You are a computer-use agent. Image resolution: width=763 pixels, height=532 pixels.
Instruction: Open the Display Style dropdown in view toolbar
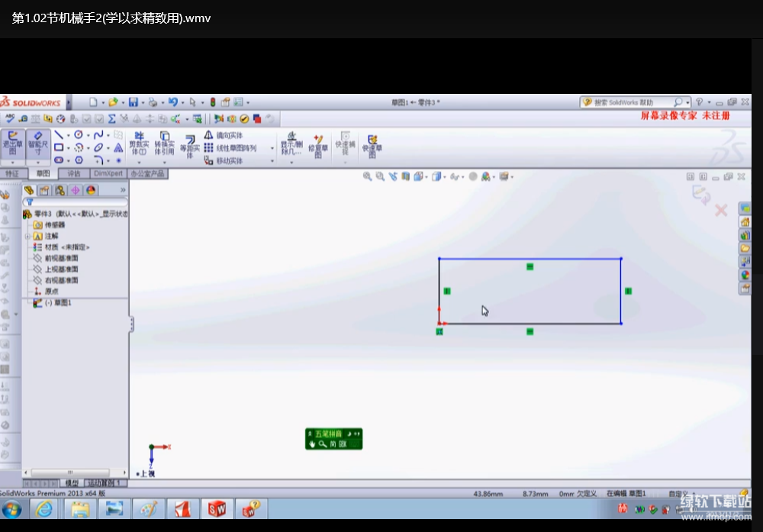[444, 176]
